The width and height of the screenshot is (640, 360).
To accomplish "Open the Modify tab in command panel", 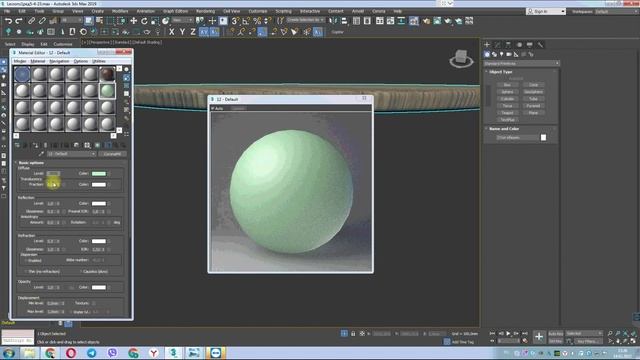I will [498, 44].
